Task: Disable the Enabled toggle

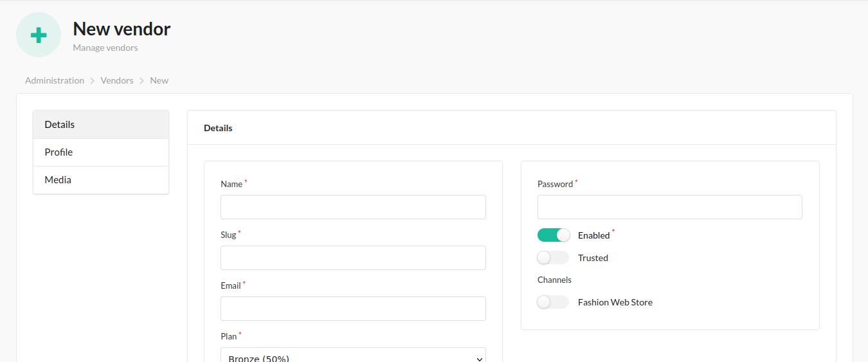Action: coord(554,235)
